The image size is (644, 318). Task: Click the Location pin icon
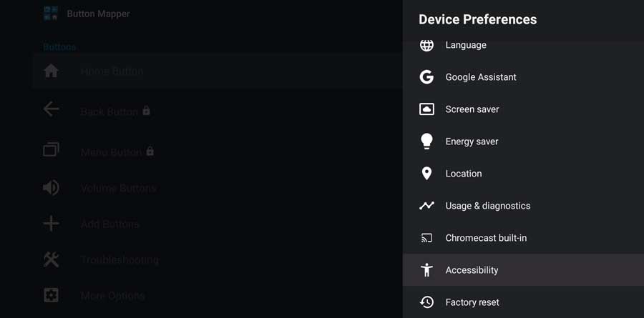tap(426, 173)
